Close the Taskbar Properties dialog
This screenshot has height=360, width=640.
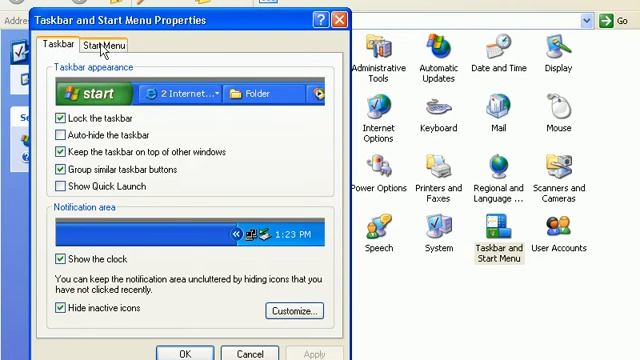(x=339, y=20)
